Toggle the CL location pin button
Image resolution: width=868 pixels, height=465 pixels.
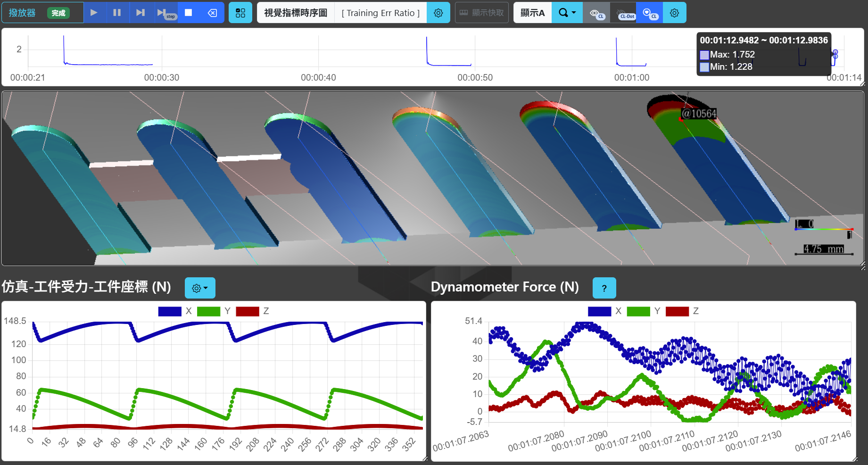pos(649,13)
